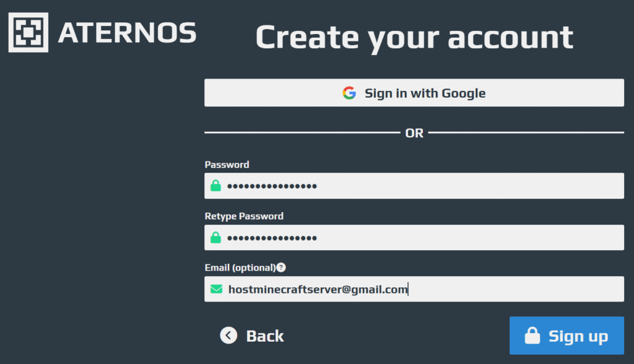This screenshot has width=634, height=364.
Task: Click the Google "G" logo icon
Action: point(349,93)
